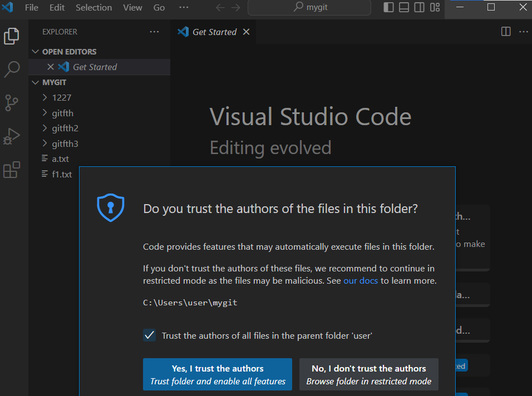Expand the 1227 folder

tap(45, 98)
